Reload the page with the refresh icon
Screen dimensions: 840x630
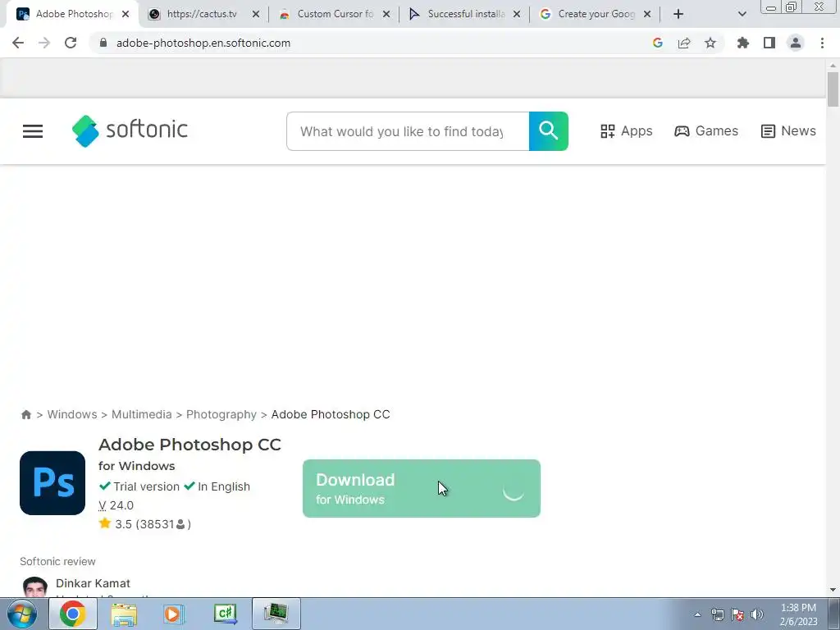tap(71, 43)
